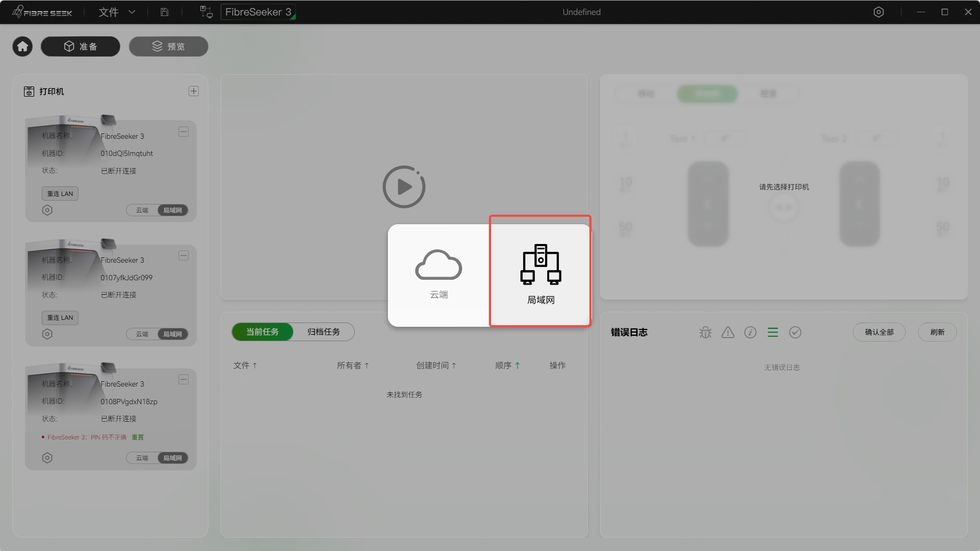Select the 当前任务 tab

coord(262,332)
